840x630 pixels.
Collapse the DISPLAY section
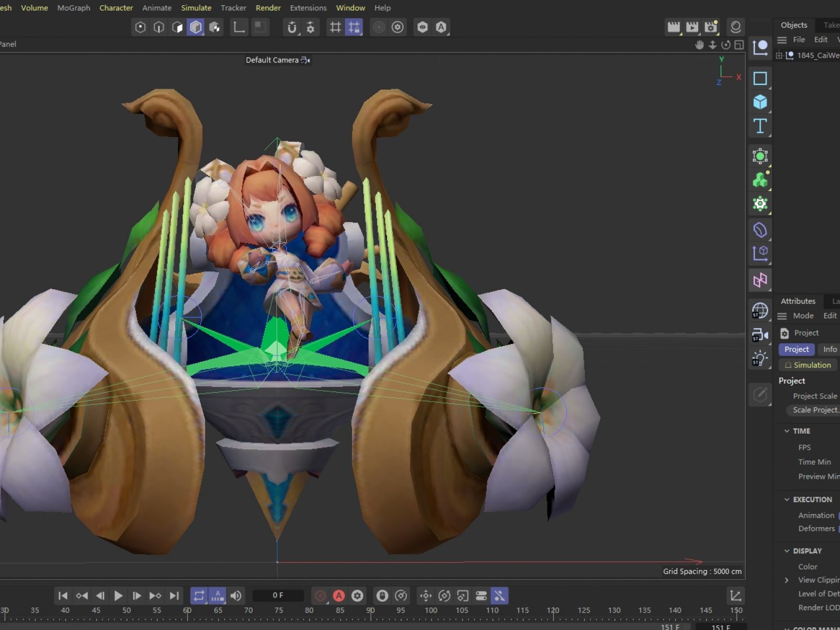[x=786, y=551]
